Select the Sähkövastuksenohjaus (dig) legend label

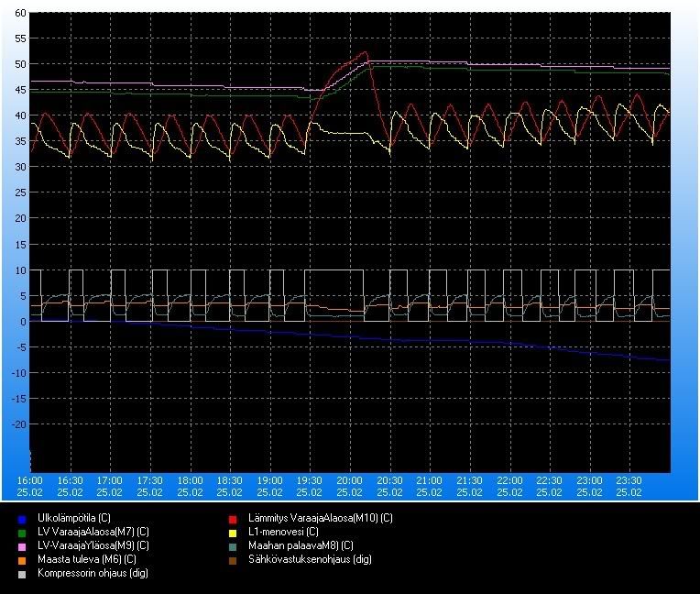coord(311,559)
